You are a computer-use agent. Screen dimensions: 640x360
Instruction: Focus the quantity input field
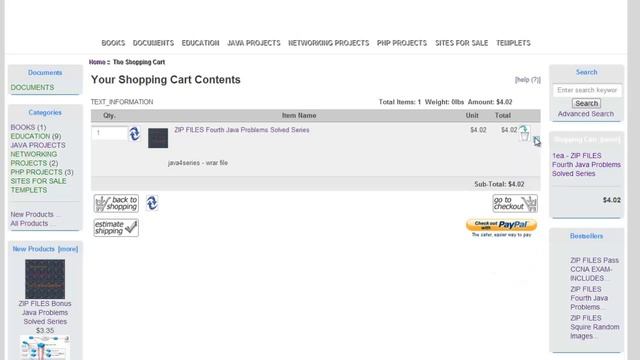click(110, 133)
